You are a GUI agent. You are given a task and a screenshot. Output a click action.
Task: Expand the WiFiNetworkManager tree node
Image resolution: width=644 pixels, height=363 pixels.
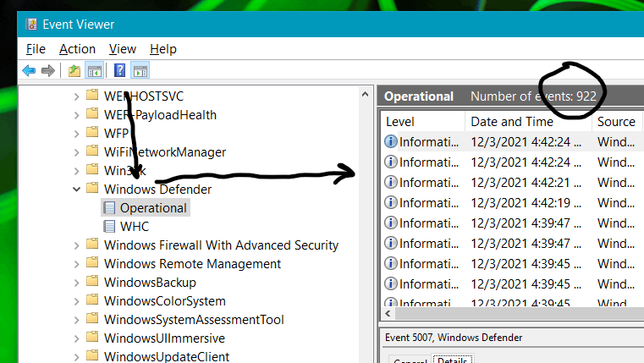tap(76, 153)
